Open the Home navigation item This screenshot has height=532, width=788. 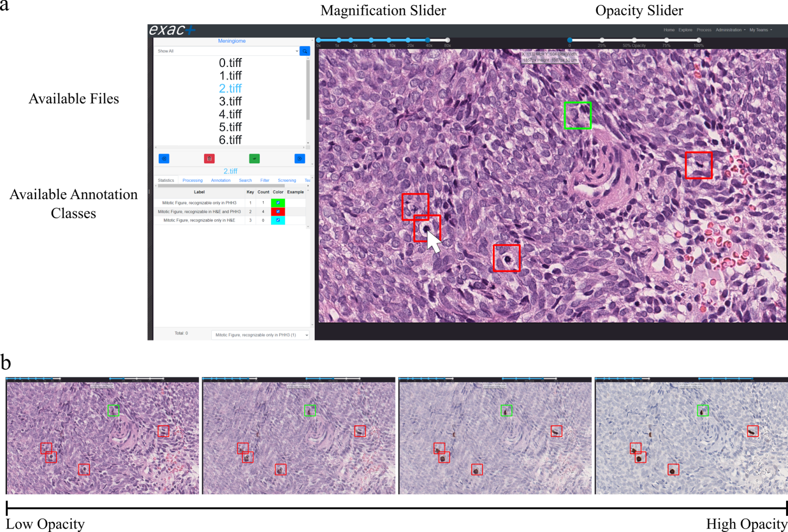(669, 30)
